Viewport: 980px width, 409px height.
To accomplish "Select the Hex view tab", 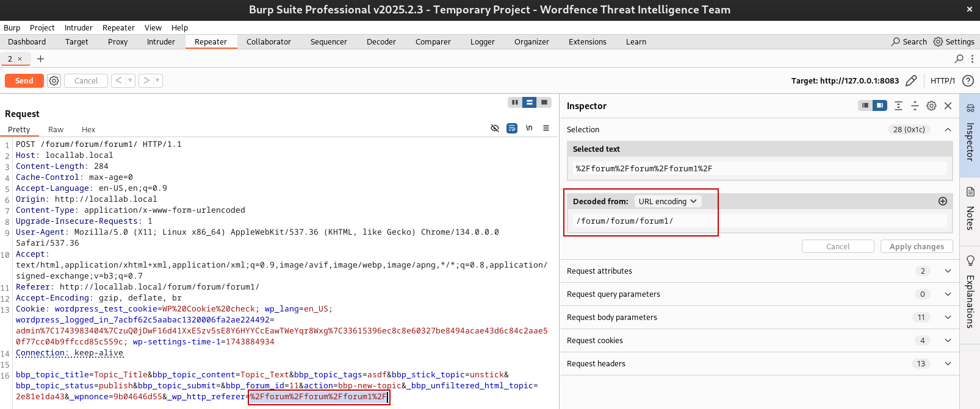I will click(x=88, y=129).
